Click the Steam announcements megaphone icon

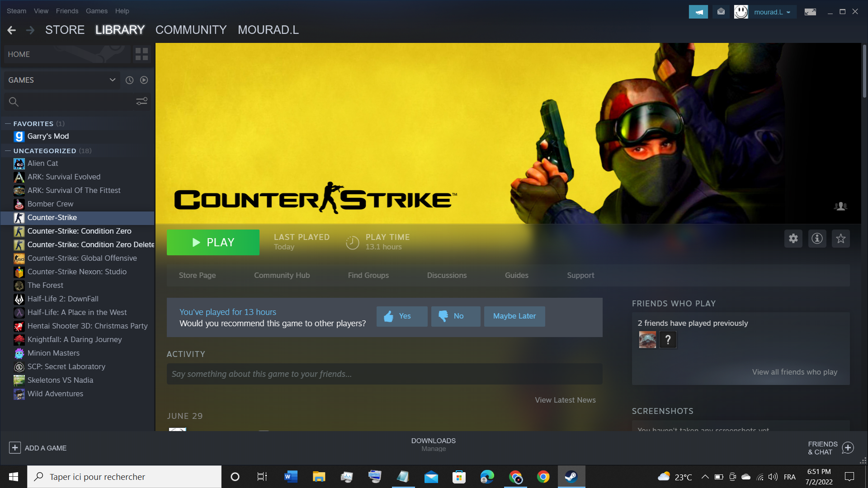[698, 12]
